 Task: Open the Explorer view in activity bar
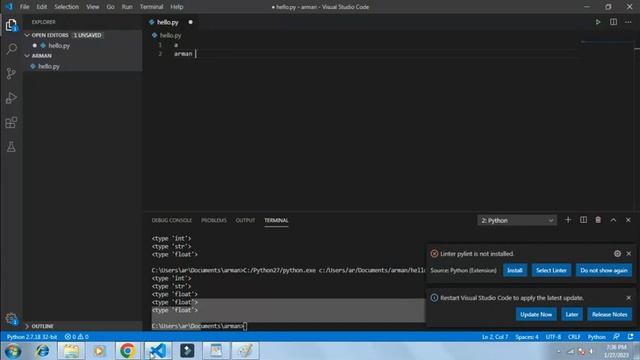point(11,25)
